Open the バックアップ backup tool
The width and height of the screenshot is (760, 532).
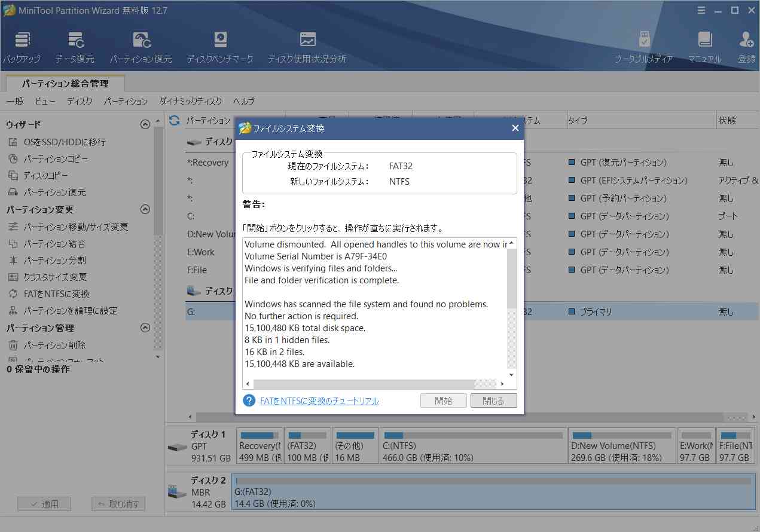click(x=22, y=47)
